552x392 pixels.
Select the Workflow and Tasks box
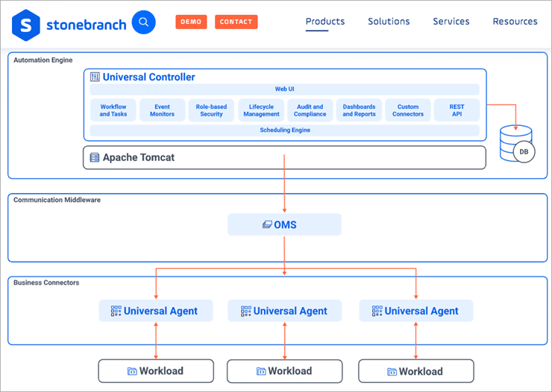tap(113, 110)
